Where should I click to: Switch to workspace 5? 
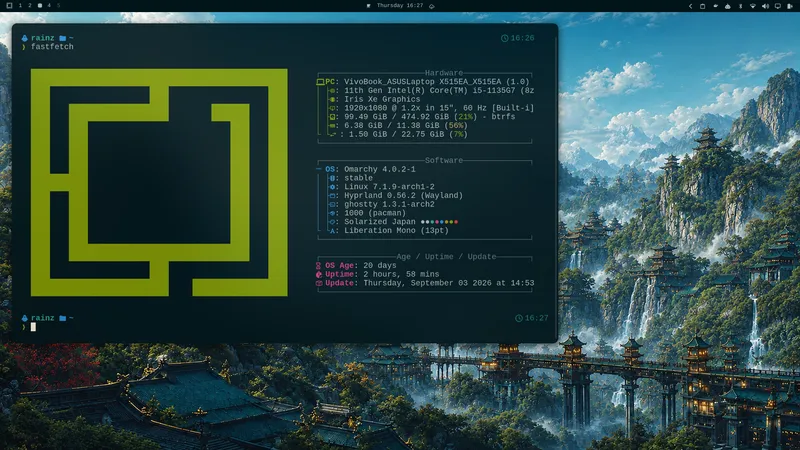pos(59,6)
